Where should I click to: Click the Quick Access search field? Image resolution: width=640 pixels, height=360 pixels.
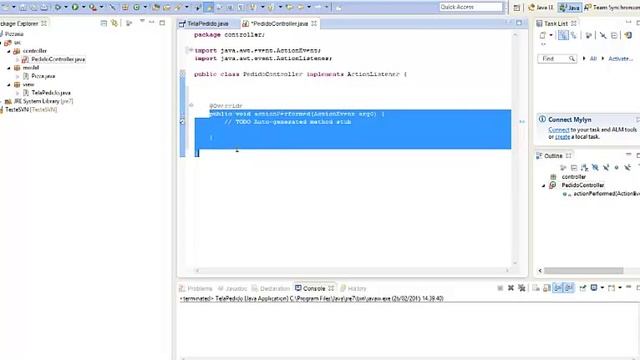[x=471, y=7]
